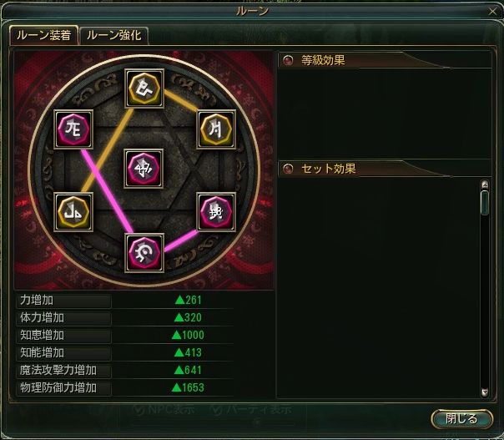Switch to the ルーン強化 tab
The height and width of the screenshot is (440, 504).
point(113,35)
